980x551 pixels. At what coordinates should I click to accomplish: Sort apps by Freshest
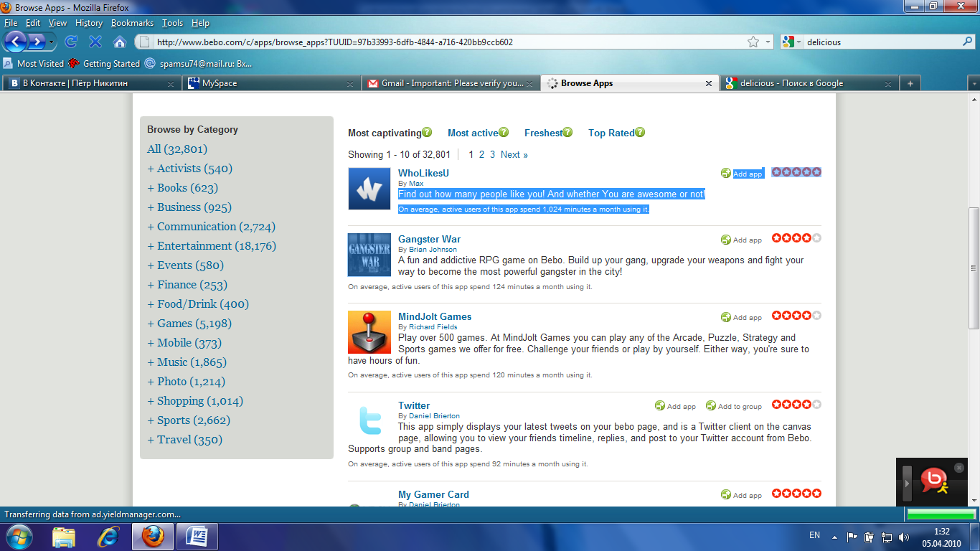(x=543, y=133)
